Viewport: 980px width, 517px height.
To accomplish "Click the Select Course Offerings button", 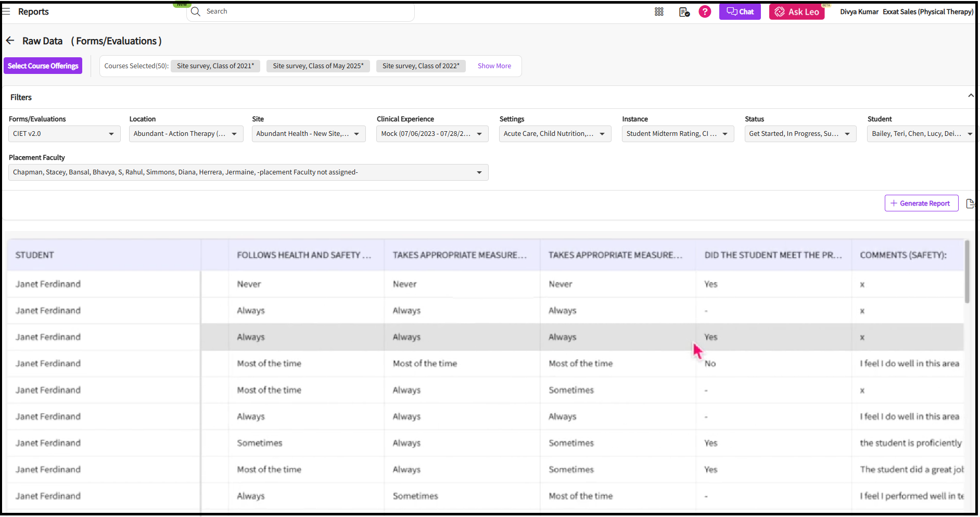I will coord(43,66).
